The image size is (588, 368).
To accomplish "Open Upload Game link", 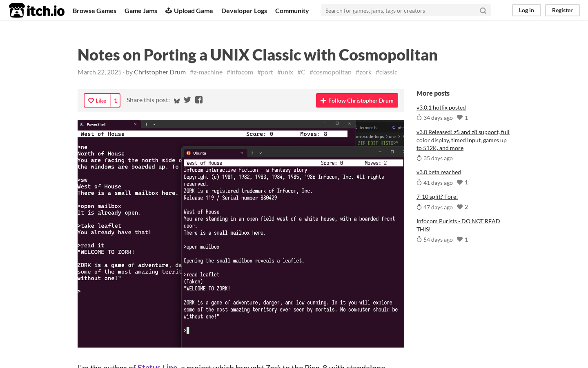I will tap(189, 11).
